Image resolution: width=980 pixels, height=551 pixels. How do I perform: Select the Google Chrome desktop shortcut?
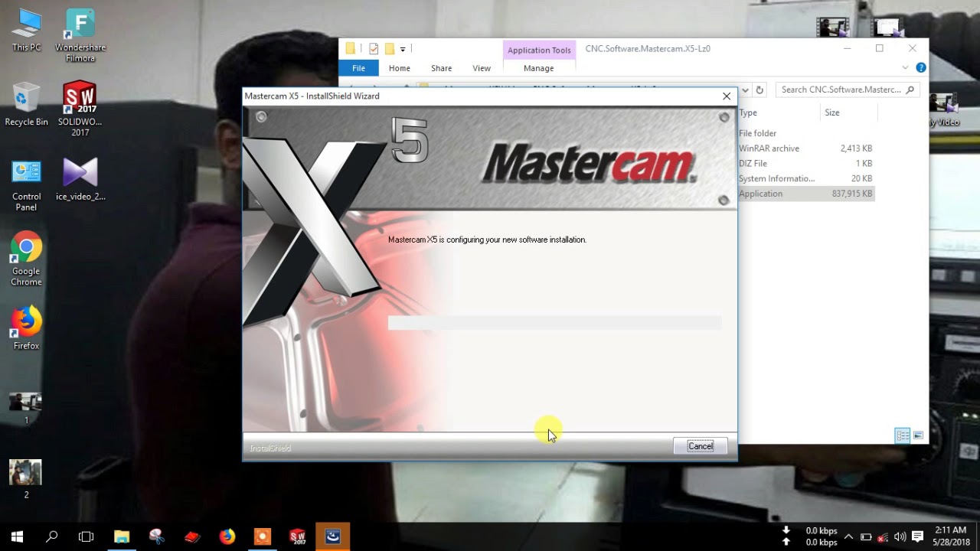[26, 259]
